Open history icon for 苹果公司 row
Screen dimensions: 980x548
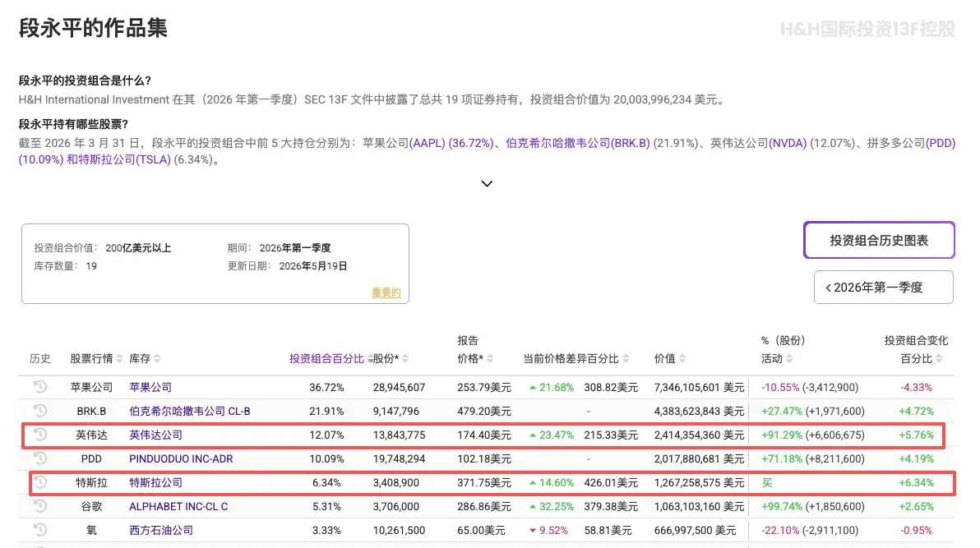[40, 387]
